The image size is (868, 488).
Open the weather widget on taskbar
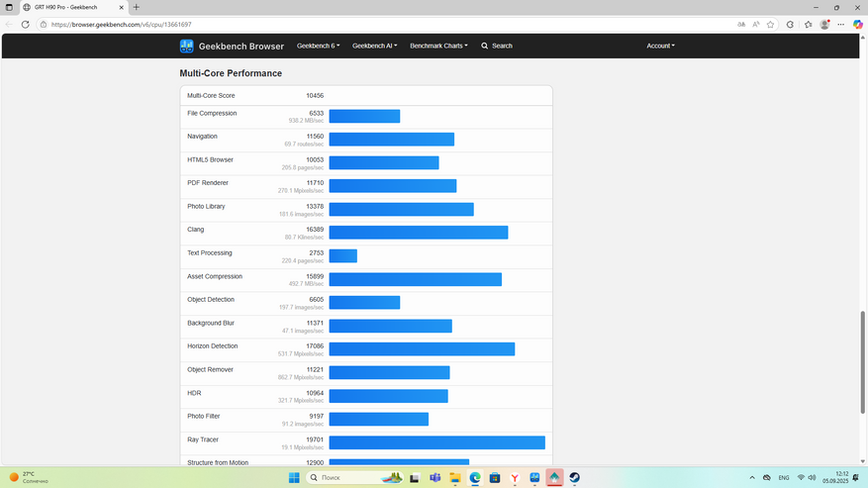[x=29, y=477]
